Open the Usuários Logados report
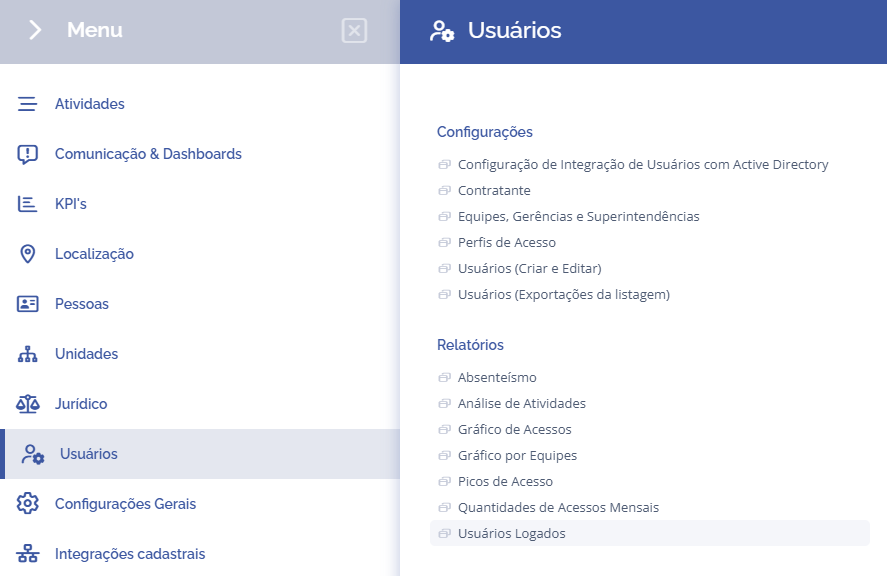The height and width of the screenshot is (576, 887). pos(511,533)
